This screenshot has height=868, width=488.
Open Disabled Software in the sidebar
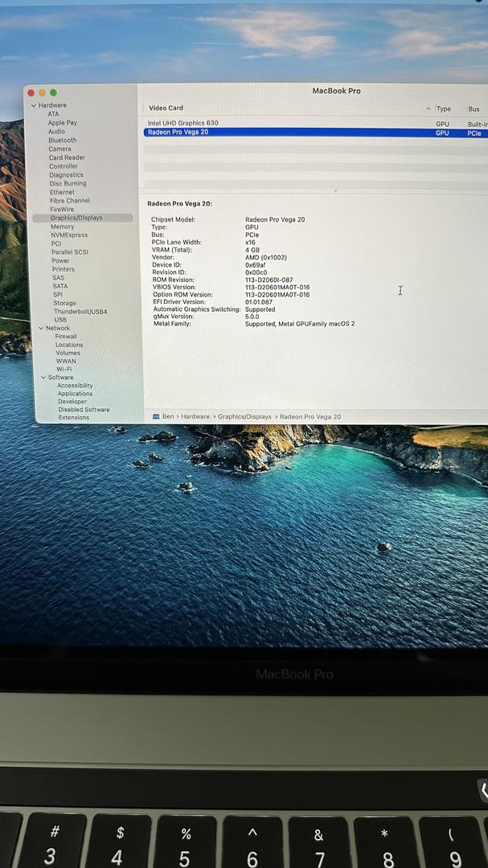(x=84, y=410)
